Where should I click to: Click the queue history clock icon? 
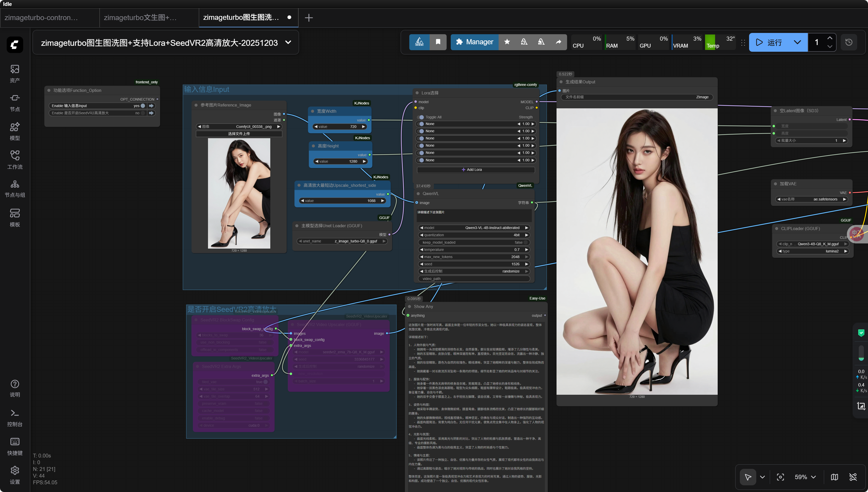[849, 42]
